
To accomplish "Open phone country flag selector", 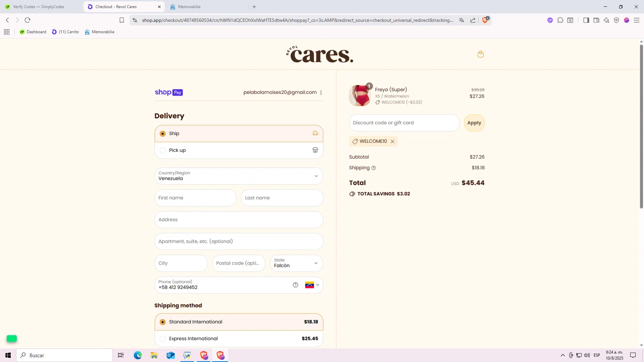I will pos(312,285).
